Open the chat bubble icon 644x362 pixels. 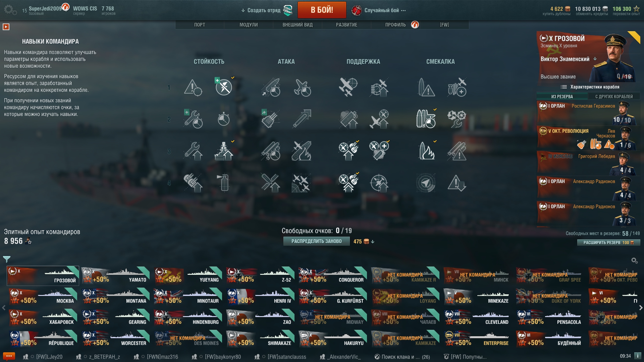[x=9, y=356]
